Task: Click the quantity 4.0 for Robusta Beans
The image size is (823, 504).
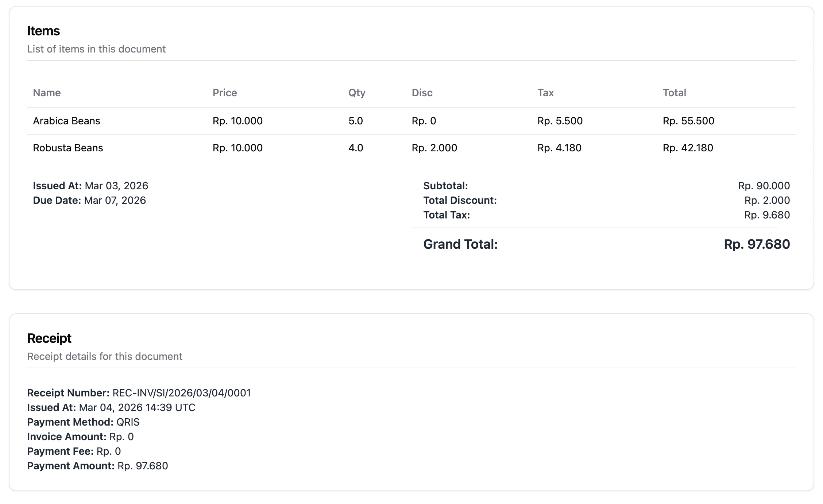Action: pyautogui.click(x=356, y=148)
